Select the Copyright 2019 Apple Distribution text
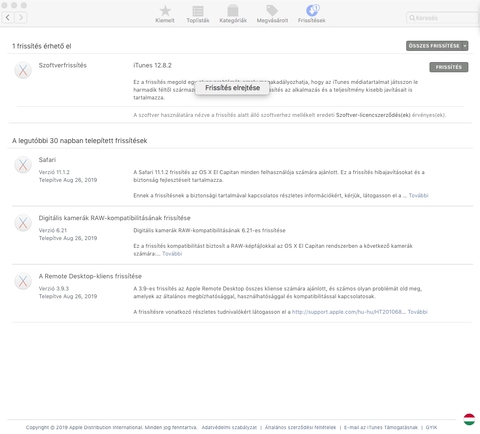 coord(111,427)
